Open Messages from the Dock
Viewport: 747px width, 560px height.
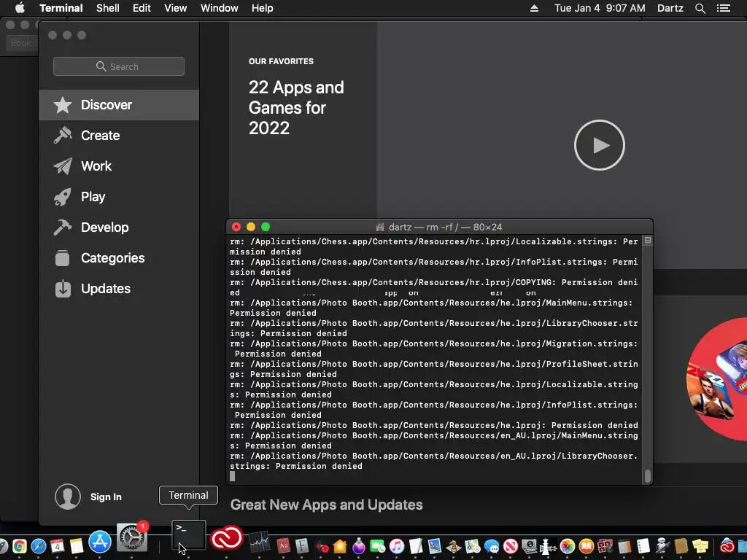tap(492, 546)
